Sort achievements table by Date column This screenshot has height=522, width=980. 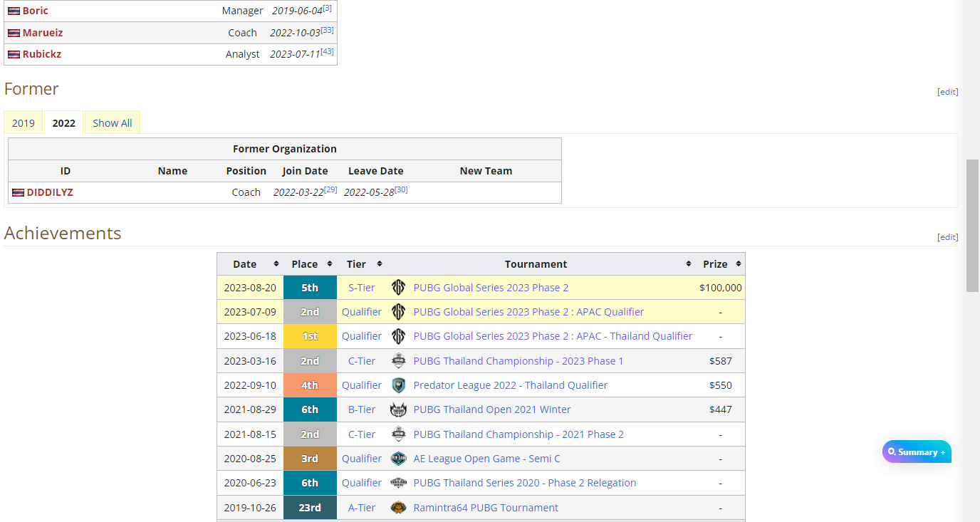(x=276, y=264)
